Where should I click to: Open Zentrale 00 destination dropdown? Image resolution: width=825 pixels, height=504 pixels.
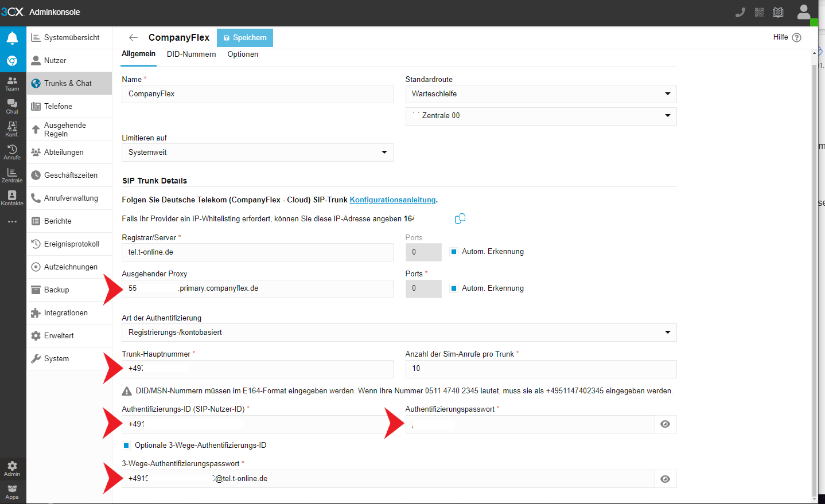(541, 116)
